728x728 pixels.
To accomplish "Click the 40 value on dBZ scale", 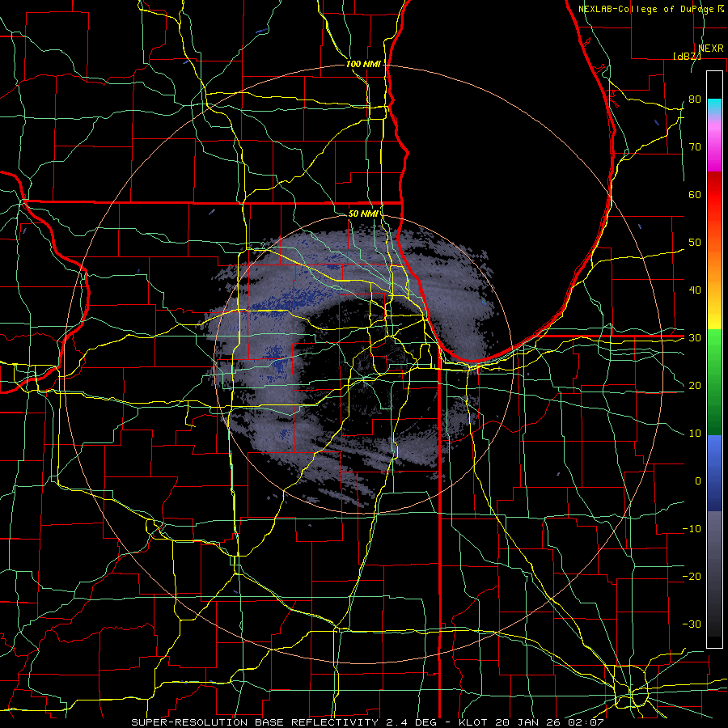I will [695, 290].
